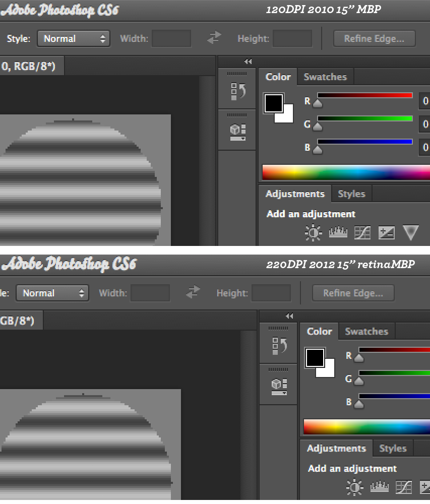
Task: Swap width and height in the 220DPI toolbar
Action: click(x=193, y=292)
